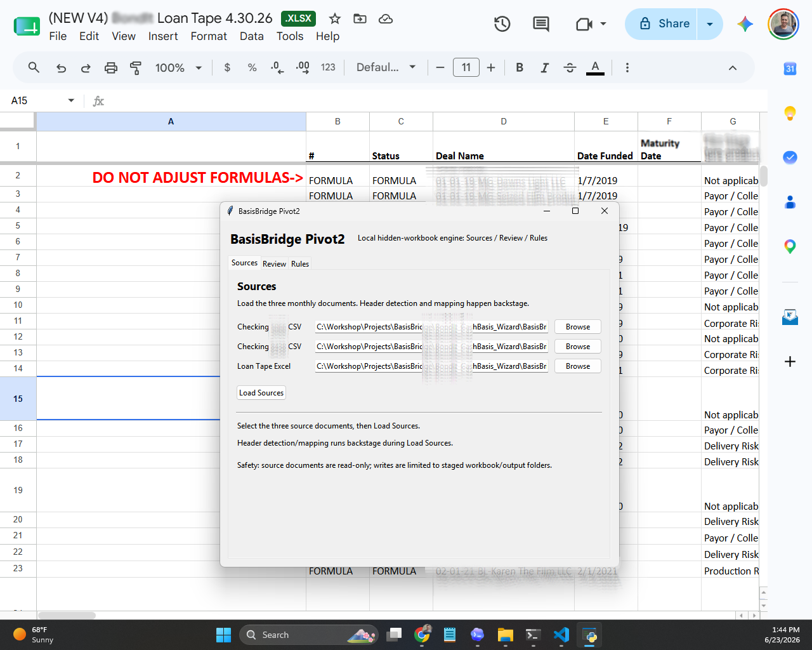Redo action using the toolbar arrow

coord(86,68)
